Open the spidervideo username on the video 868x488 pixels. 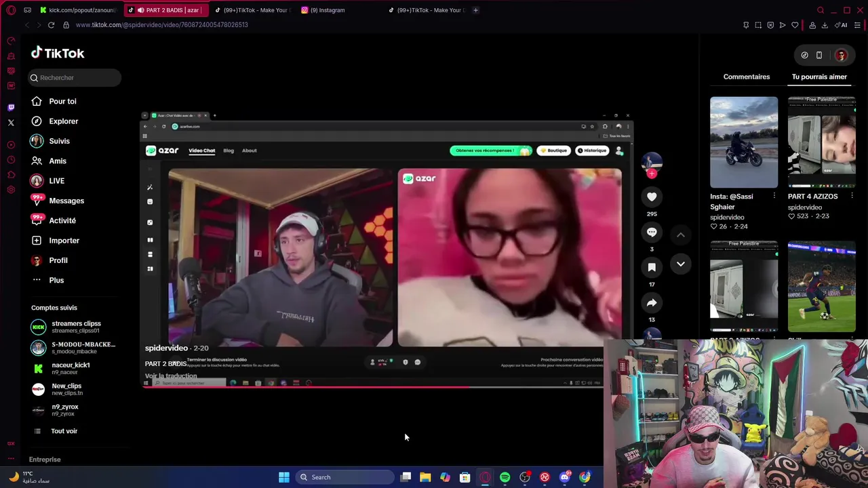click(166, 348)
